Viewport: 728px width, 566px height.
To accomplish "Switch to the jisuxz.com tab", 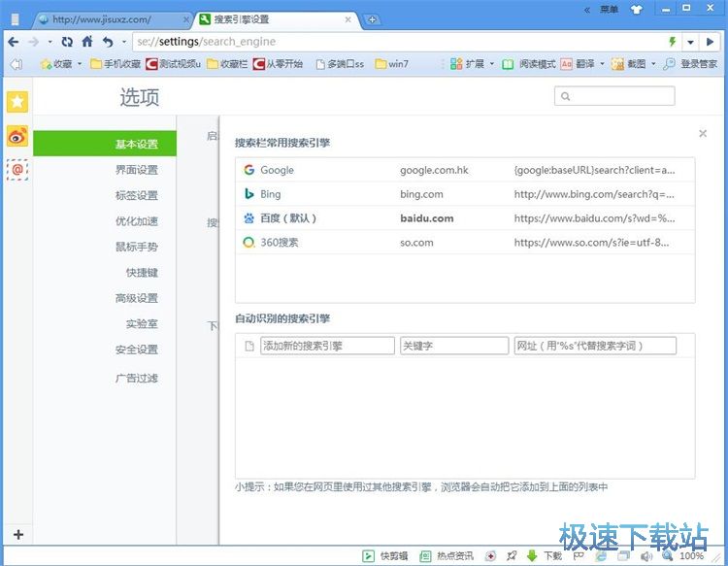I will tap(107, 19).
